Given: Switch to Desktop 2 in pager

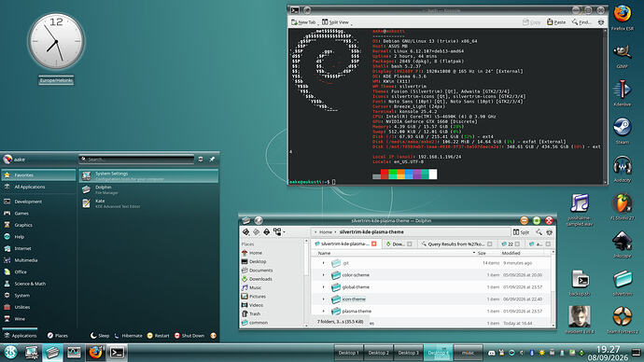Looking at the screenshot, I should 378,353.
